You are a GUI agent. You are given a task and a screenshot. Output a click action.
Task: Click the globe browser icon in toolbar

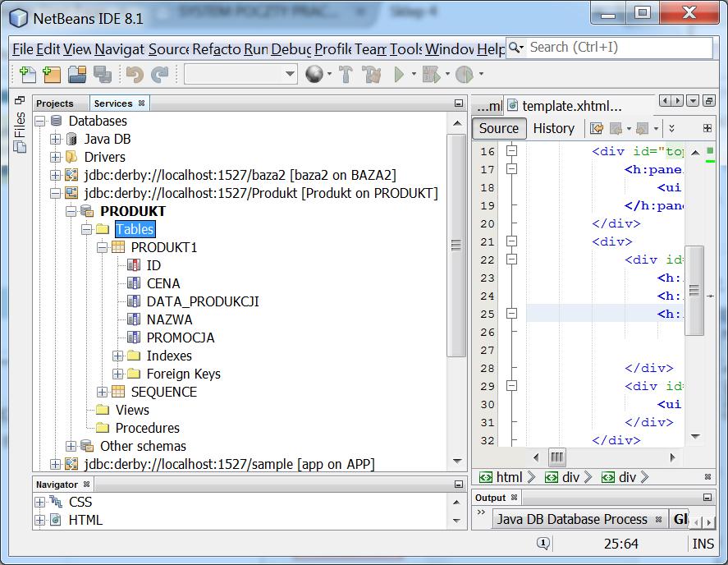pyautogui.click(x=314, y=74)
